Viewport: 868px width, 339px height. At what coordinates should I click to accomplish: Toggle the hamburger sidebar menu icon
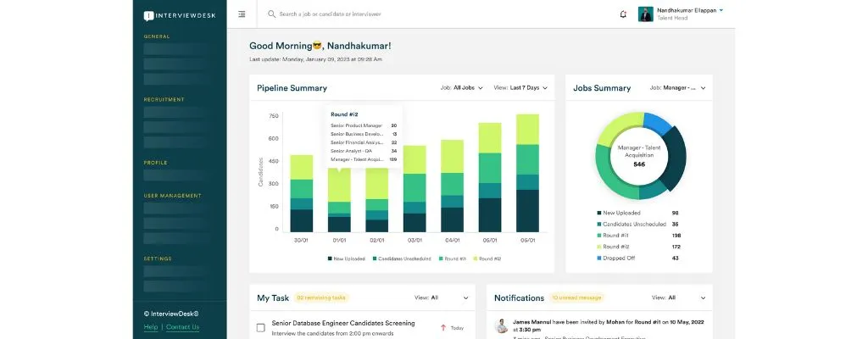click(x=242, y=14)
